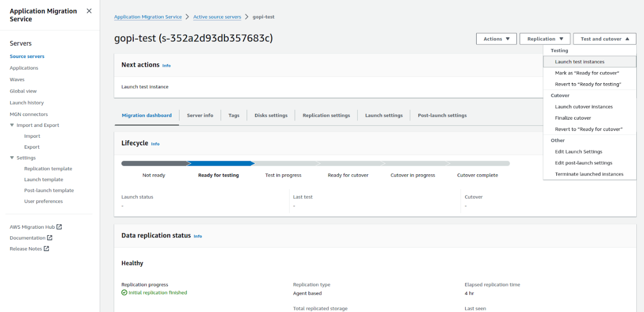
Task: Open the Replication dropdown
Action: [x=545, y=39]
